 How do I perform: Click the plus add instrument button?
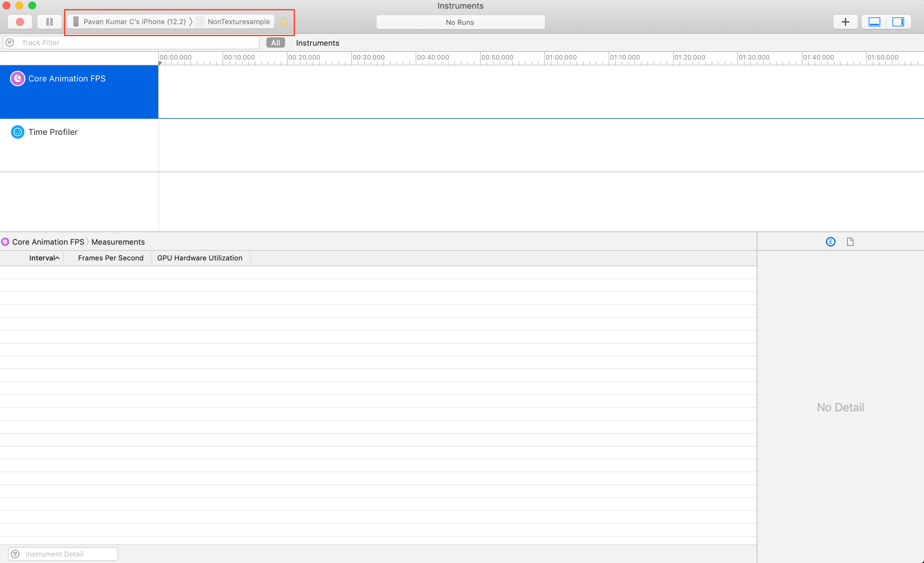[x=845, y=22]
